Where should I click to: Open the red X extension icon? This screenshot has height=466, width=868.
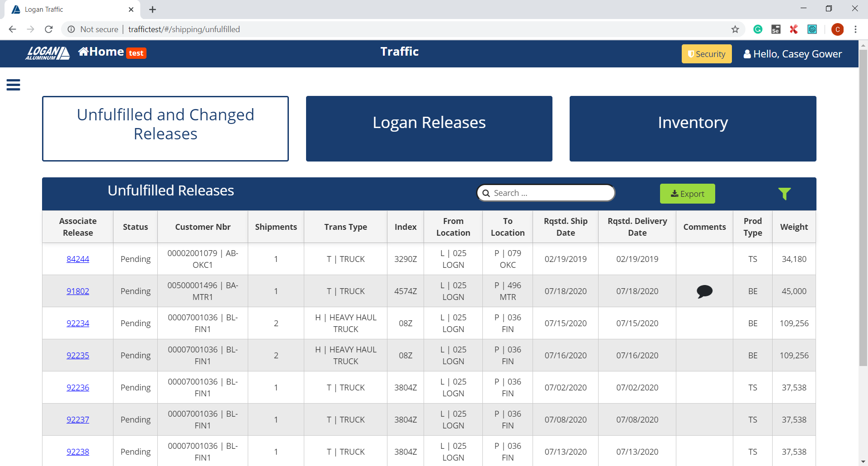pos(794,29)
